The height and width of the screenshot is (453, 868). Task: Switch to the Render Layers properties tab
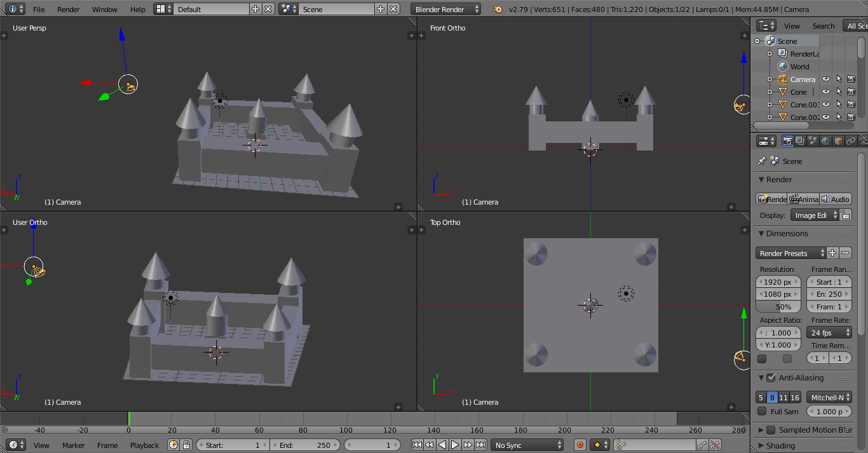(x=800, y=141)
